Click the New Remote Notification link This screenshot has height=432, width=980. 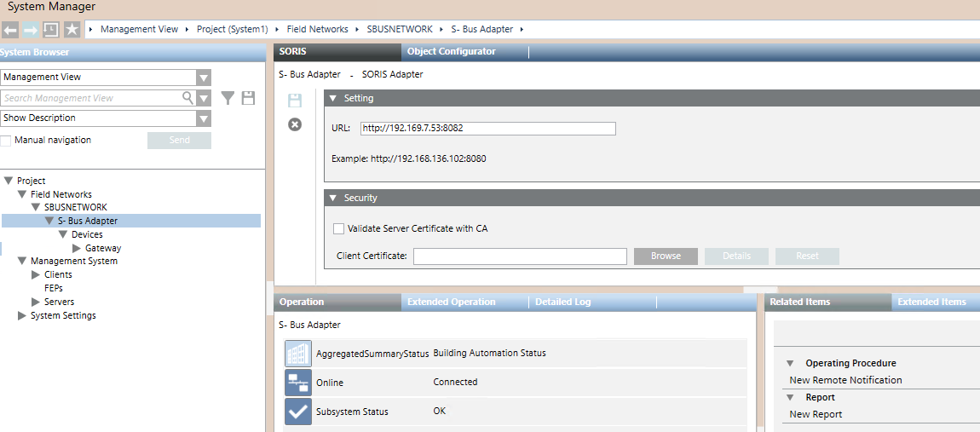845,381
